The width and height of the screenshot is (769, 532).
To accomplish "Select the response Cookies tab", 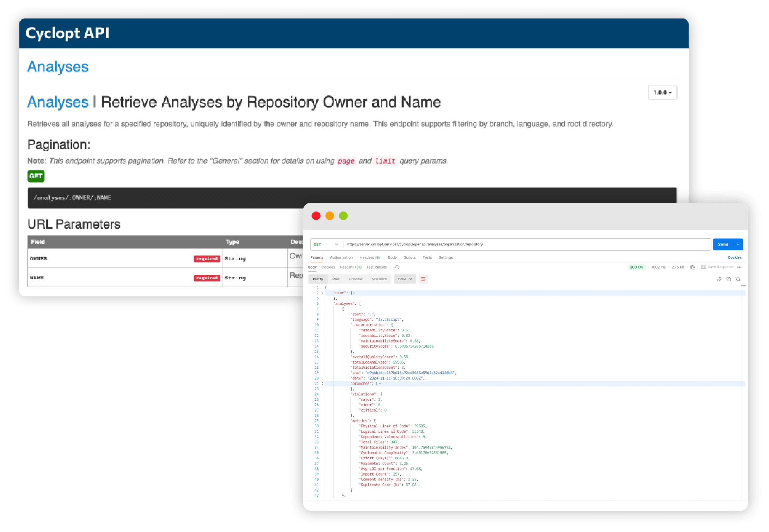I will [x=328, y=267].
